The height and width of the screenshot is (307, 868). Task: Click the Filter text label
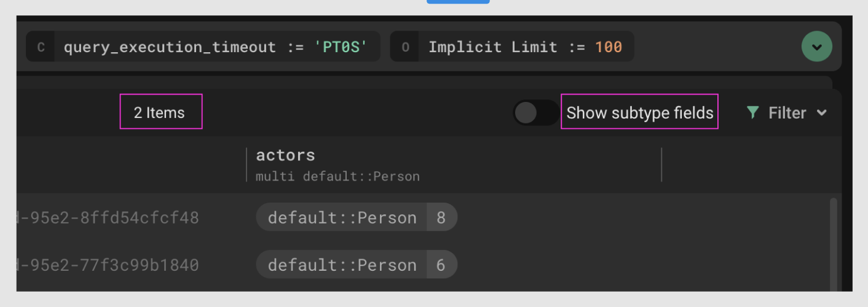[787, 113]
